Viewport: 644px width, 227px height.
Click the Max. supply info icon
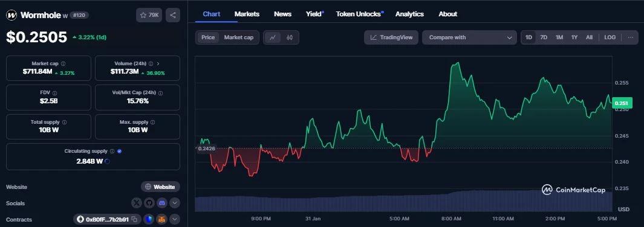153,122
